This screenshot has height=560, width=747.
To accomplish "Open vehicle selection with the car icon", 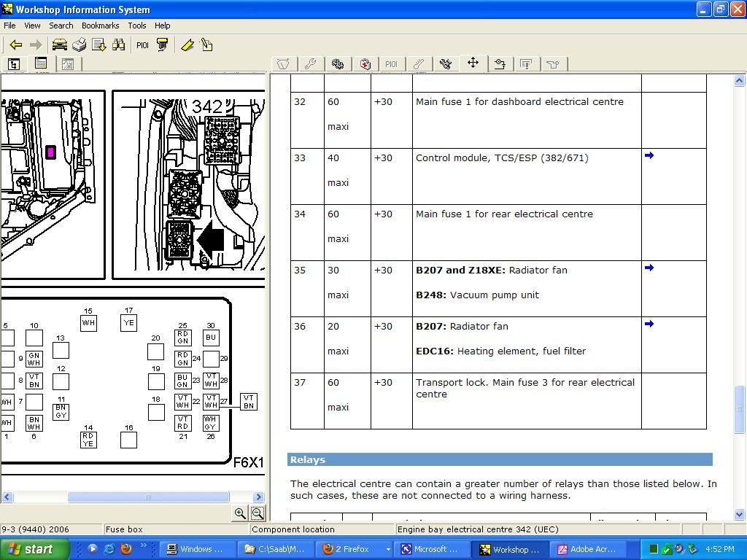I will pos(60,45).
